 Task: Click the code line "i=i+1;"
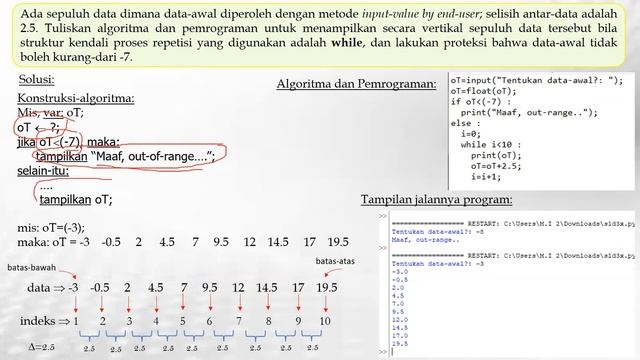click(x=486, y=177)
